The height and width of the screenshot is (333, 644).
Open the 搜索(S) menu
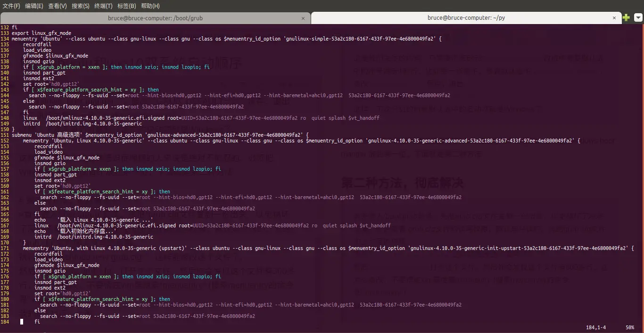click(81, 6)
